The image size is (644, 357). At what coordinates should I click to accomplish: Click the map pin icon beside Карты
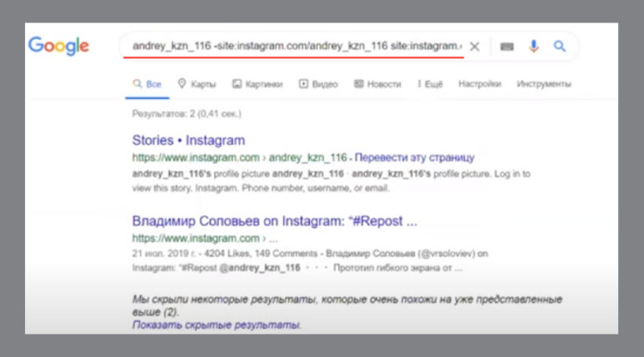[182, 84]
